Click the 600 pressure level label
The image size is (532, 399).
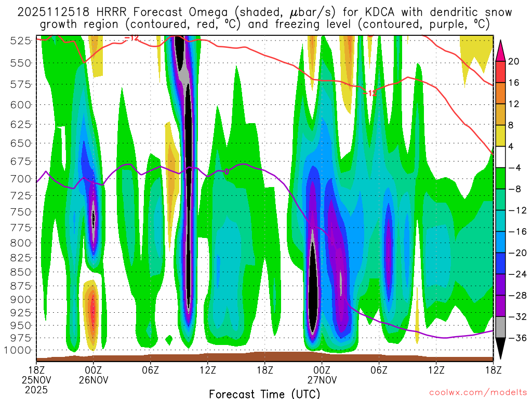21,105
